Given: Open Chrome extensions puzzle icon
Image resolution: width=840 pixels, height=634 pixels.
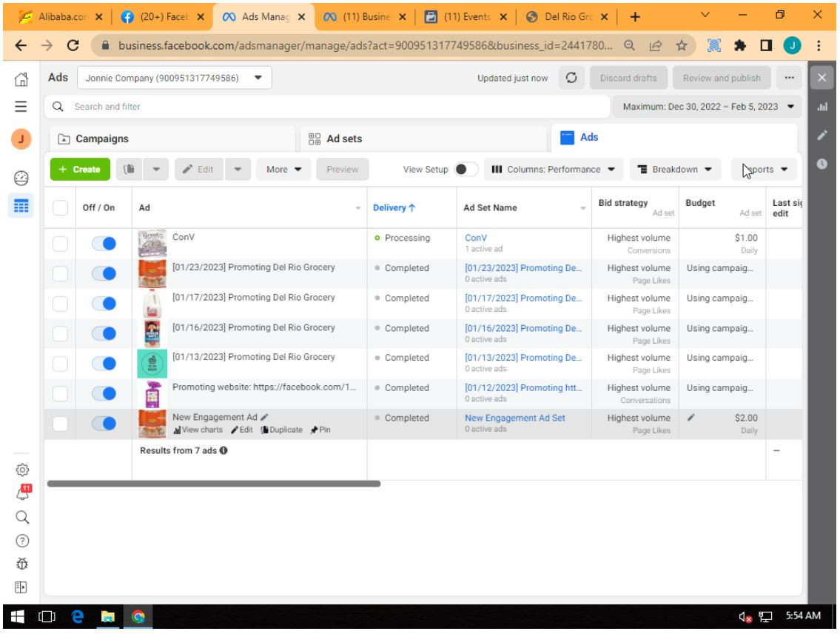Looking at the screenshot, I should 740,46.
